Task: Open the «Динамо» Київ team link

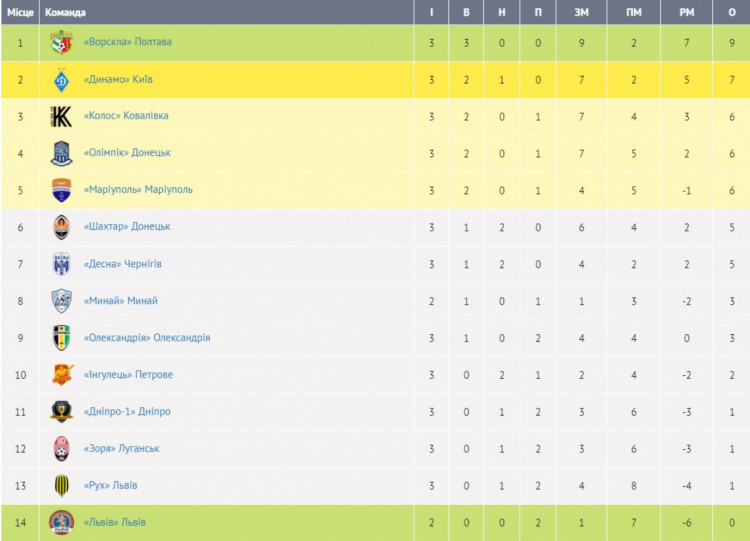Action: 118,79
